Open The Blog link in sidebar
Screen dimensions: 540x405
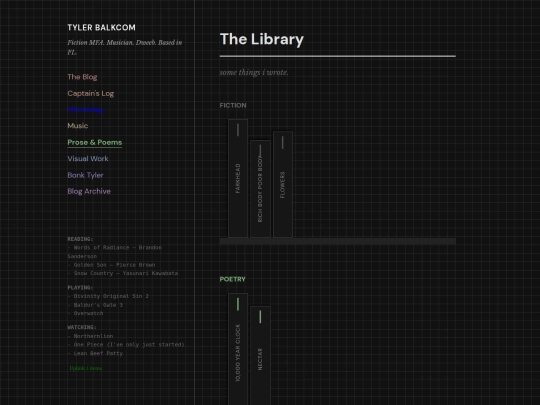coord(82,77)
